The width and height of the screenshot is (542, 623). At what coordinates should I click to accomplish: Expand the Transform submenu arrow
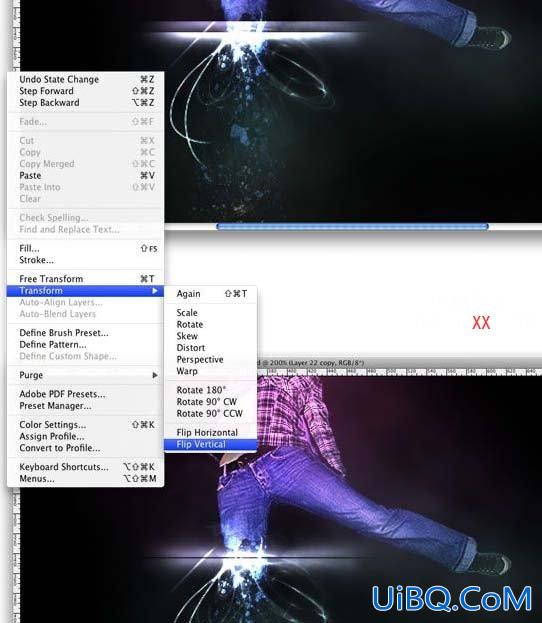pyautogui.click(x=155, y=291)
